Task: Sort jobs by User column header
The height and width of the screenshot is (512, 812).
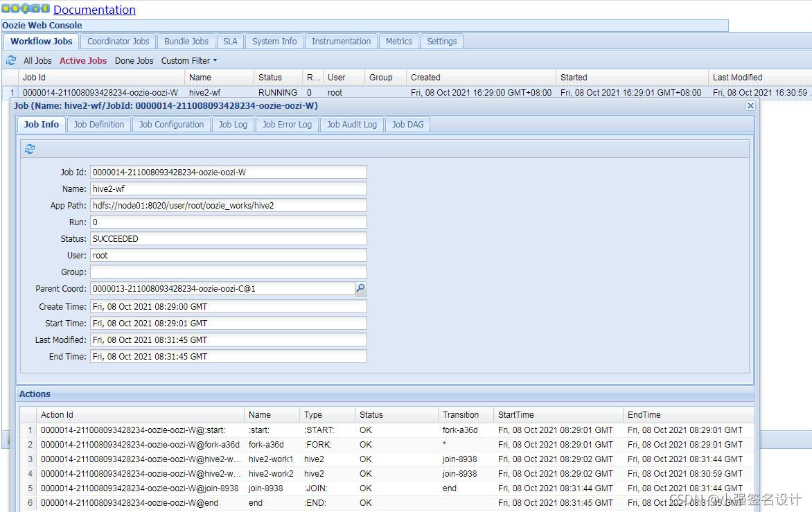Action: (344, 77)
